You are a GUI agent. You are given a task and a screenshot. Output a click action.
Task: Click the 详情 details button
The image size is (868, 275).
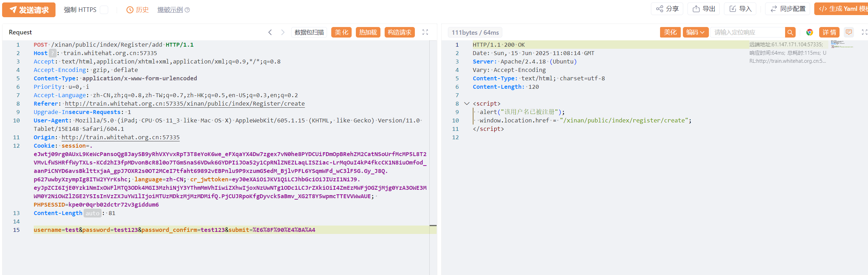coord(829,32)
